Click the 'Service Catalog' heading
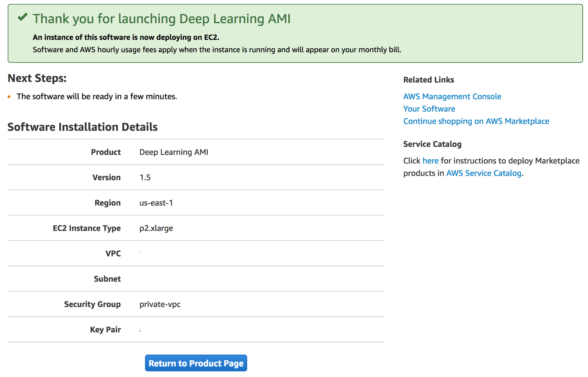 point(432,144)
